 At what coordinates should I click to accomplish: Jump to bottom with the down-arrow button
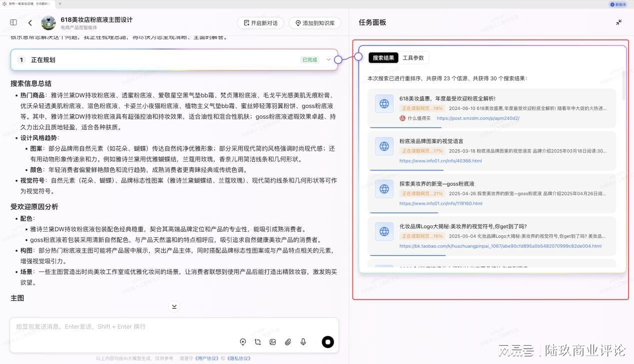[x=174, y=306]
